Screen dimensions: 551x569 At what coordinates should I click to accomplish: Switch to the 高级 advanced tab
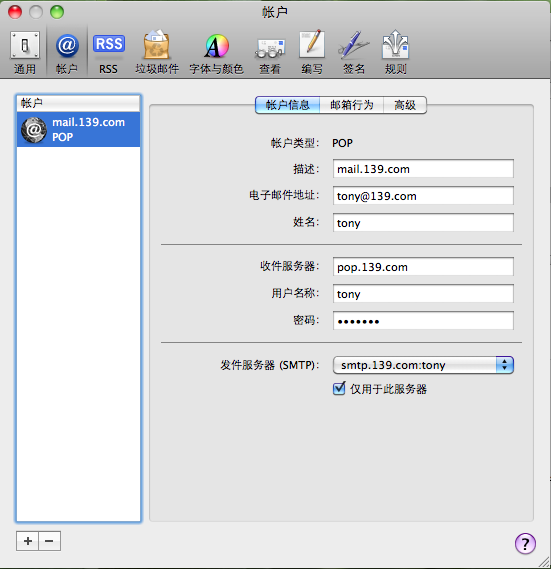pyautogui.click(x=405, y=105)
